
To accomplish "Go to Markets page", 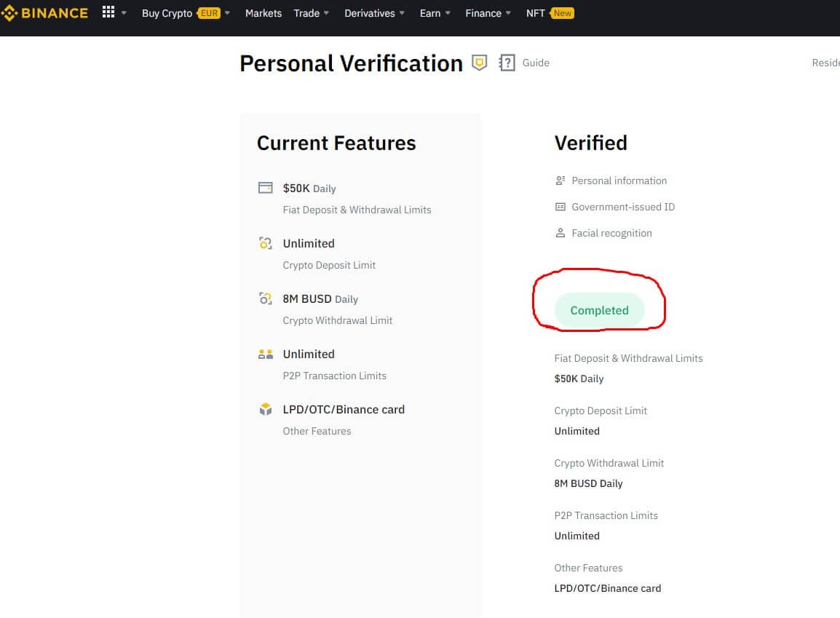I will (x=263, y=13).
